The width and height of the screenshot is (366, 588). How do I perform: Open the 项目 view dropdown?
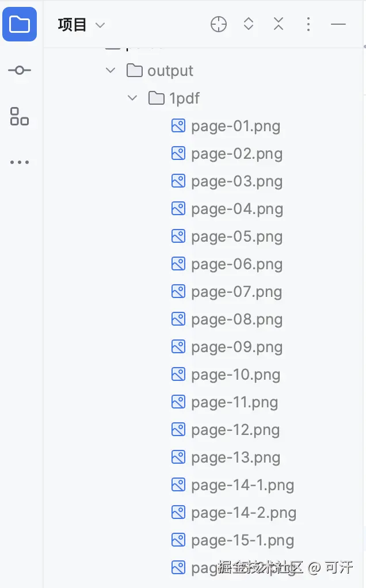point(82,25)
